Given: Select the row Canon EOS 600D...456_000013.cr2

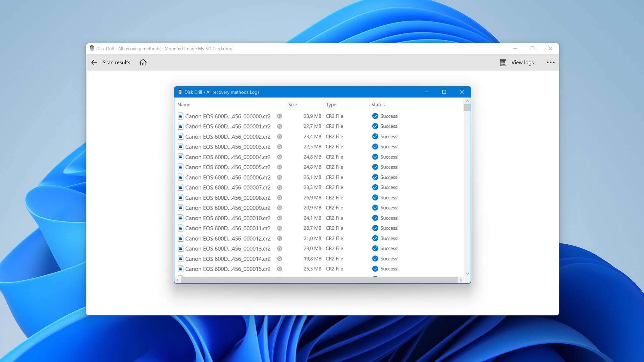Looking at the screenshot, I should [x=319, y=248].
